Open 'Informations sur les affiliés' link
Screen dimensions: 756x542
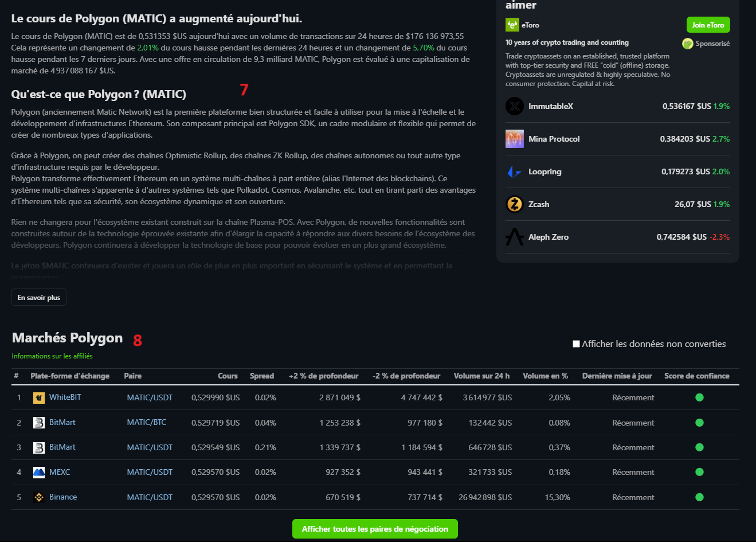[52, 356]
